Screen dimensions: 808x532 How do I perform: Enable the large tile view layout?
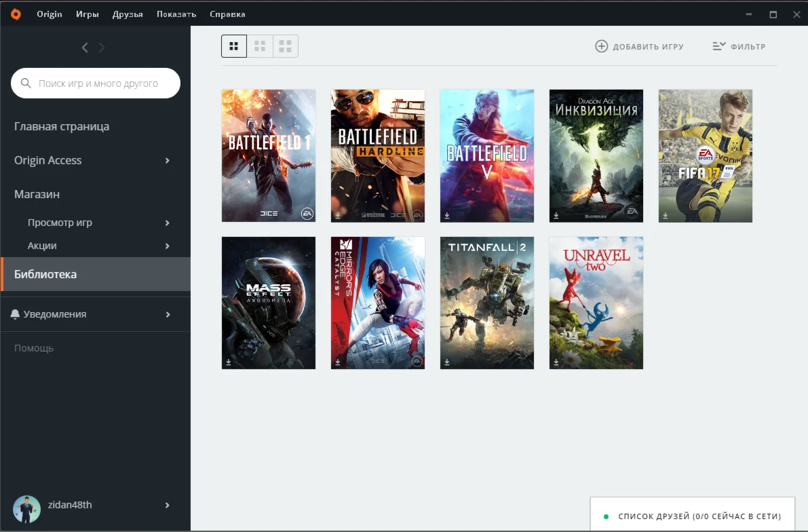point(285,46)
